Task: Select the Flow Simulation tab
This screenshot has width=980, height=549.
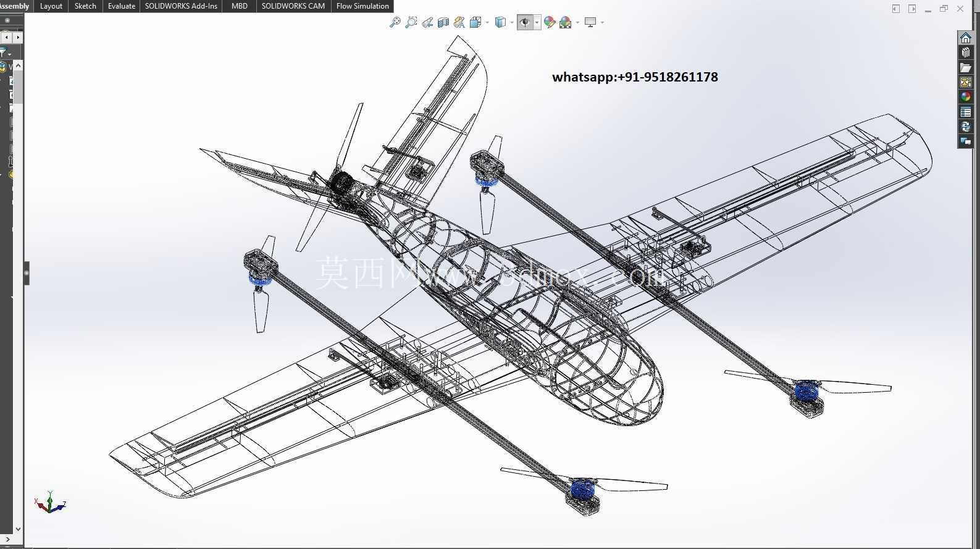Action: pyautogui.click(x=362, y=6)
